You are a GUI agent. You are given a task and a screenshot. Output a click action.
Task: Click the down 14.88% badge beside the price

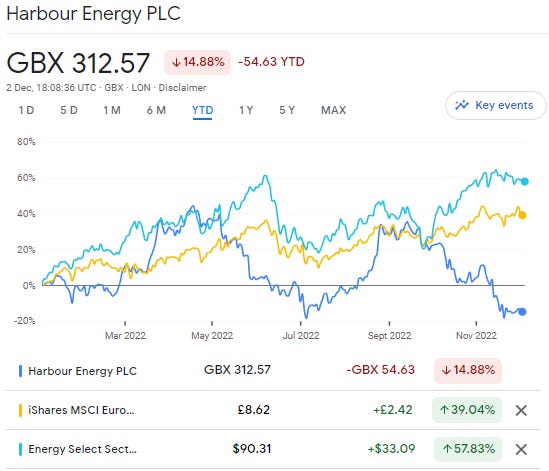click(x=197, y=62)
